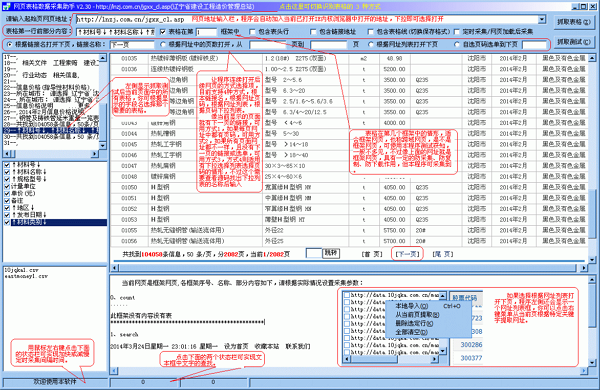Select list row 20-- 行业动态 相关信息
Image resolution: width=600 pixels, height=390 pixels.
pyautogui.click(x=51, y=75)
